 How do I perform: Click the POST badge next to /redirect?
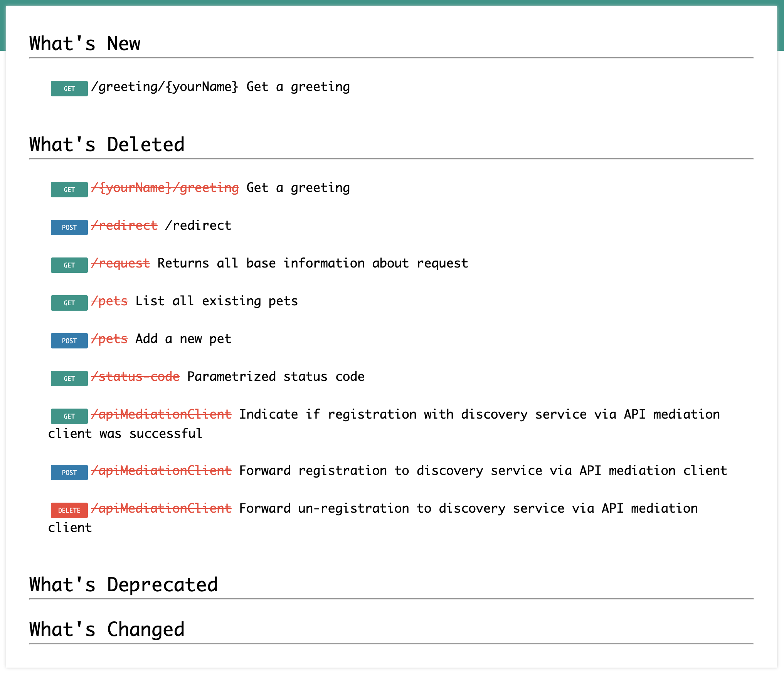pos(69,227)
